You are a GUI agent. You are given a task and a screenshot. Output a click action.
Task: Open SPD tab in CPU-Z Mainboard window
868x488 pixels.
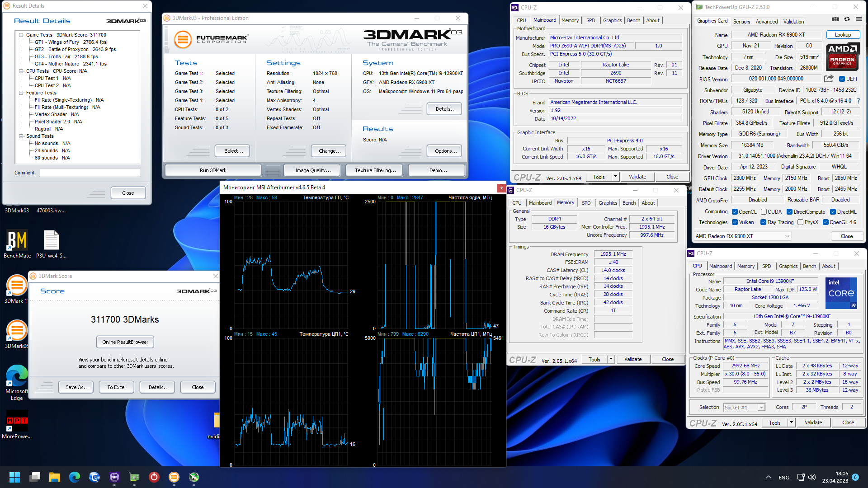pyautogui.click(x=590, y=20)
